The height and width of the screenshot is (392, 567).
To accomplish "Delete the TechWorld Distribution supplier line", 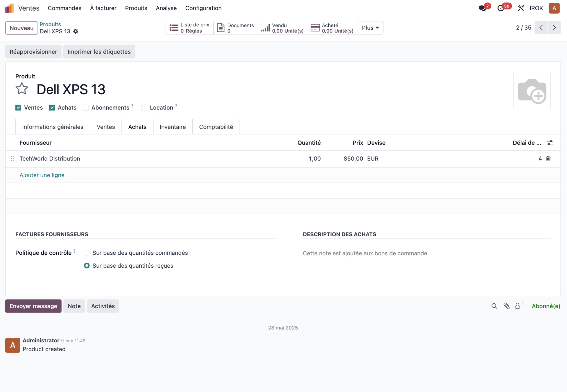I will pos(548,159).
